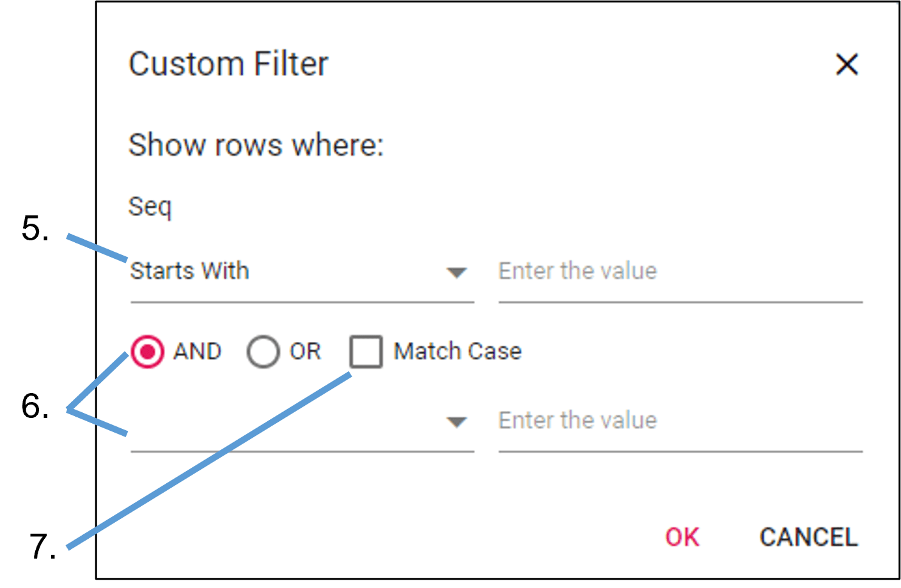This screenshot has height=588, width=901.
Task: Click the Show rows where heading
Action: [256, 145]
